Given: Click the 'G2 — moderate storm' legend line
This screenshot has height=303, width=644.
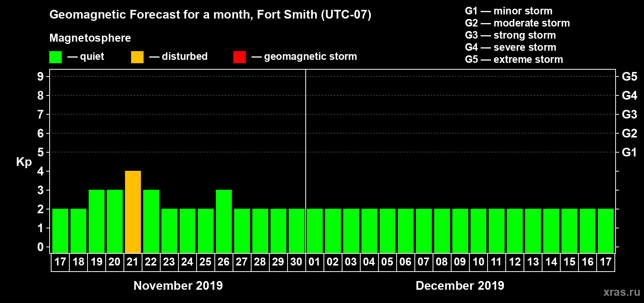Looking at the screenshot, I should click(x=517, y=23).
